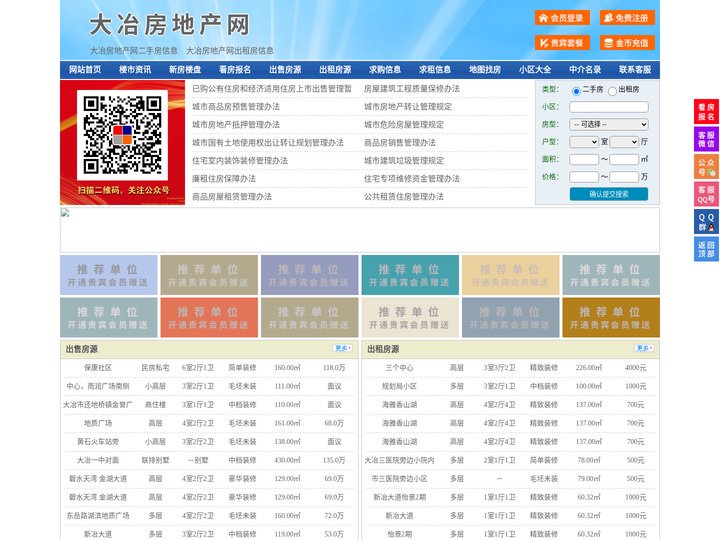Open the 商品房屋租赁管理办法 link
The width and height of the screenshot is (720, 540).
[232, 197]
